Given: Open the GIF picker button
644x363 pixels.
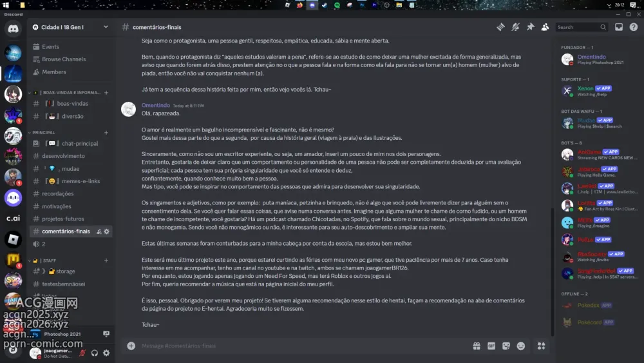Looking at the screenshot, I should pos(491,346).
